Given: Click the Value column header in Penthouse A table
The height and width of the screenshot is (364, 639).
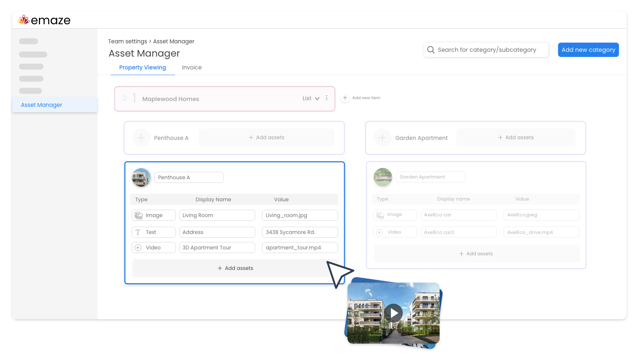Looking at the screenshot, I should pyautogui.click(x=281, y=199).
